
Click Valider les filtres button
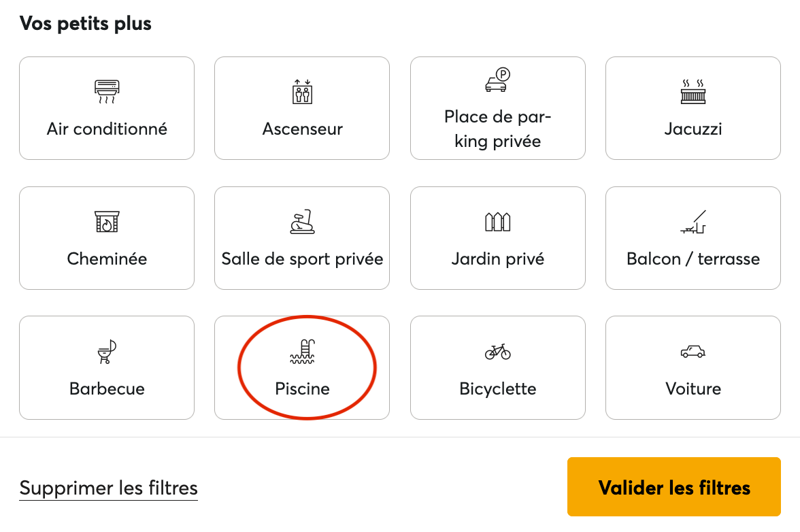pyautogui.click(x=674, y=487)
